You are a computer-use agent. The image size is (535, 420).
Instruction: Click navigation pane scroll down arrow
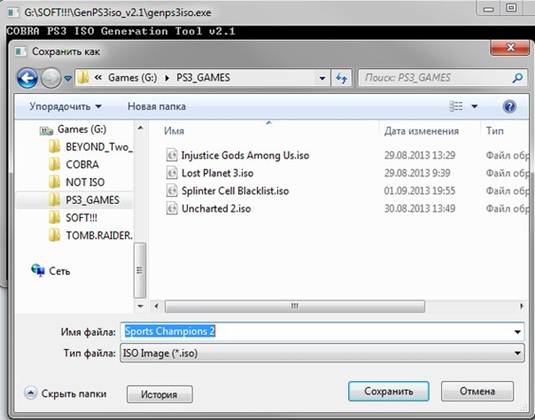140,306
